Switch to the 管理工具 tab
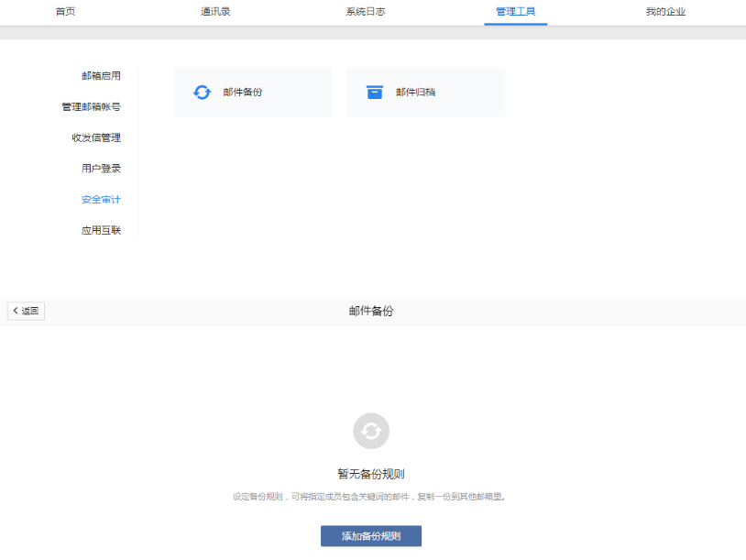The image size is (746, 560). coord(515,14)
